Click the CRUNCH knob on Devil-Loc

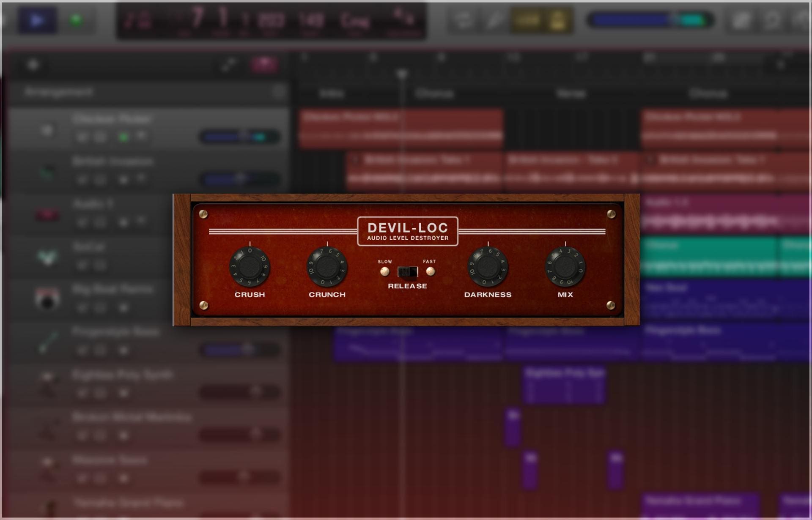pyautogui.click(x=327, y=267)
